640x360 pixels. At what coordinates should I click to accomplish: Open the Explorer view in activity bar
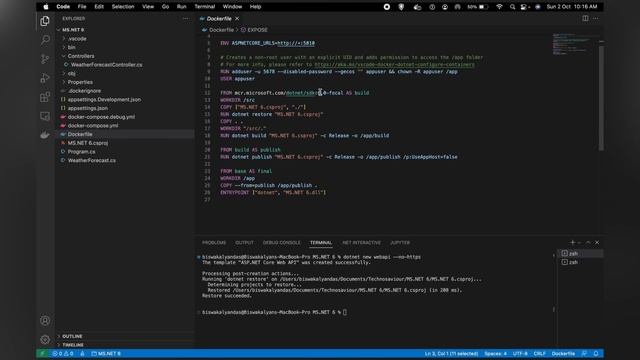tap(45, 21)
